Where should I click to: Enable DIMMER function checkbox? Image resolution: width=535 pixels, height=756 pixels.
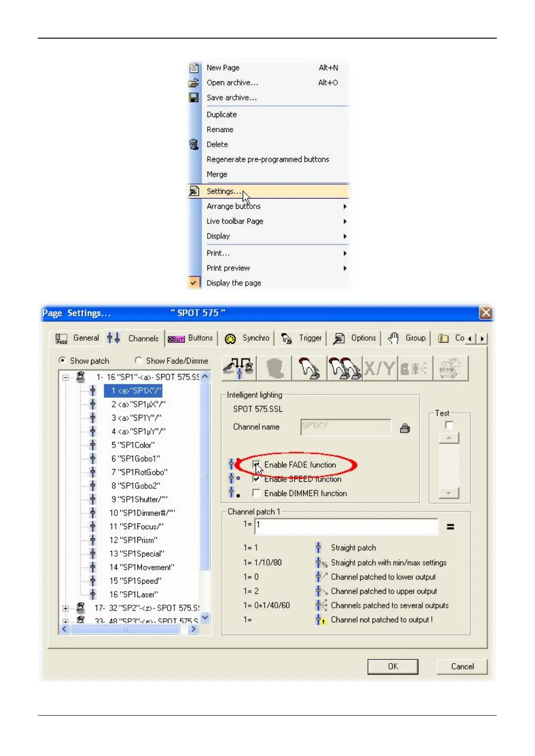point(256,493)
